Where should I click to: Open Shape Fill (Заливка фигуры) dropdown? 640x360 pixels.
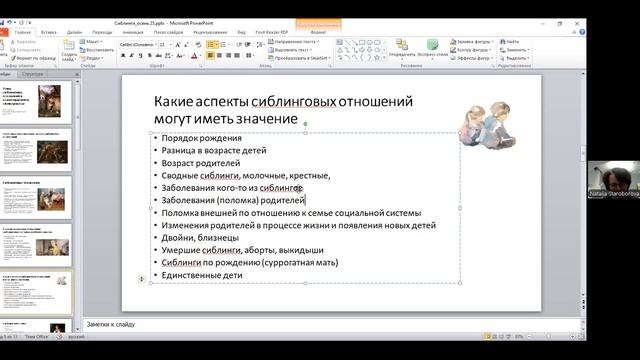click(x=472, y=42)
